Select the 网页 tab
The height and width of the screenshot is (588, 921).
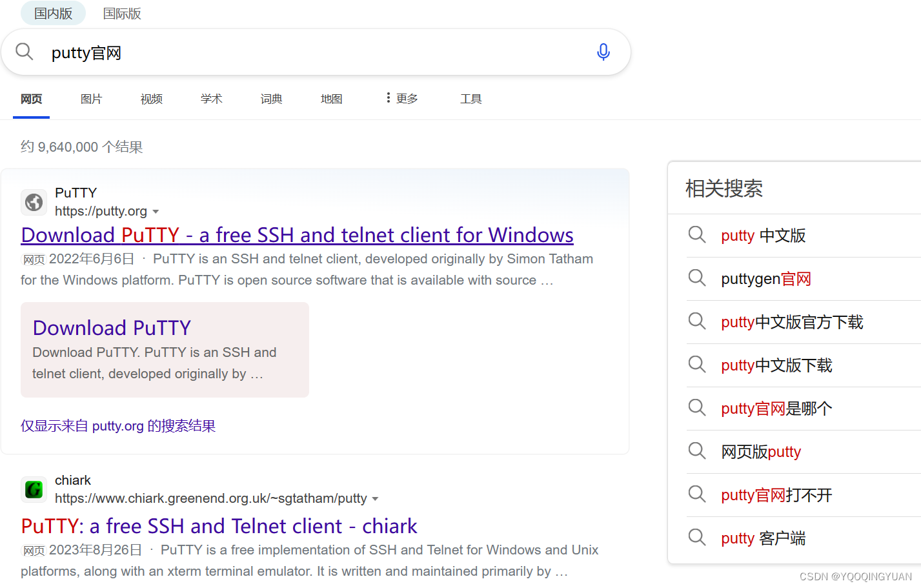31,99
